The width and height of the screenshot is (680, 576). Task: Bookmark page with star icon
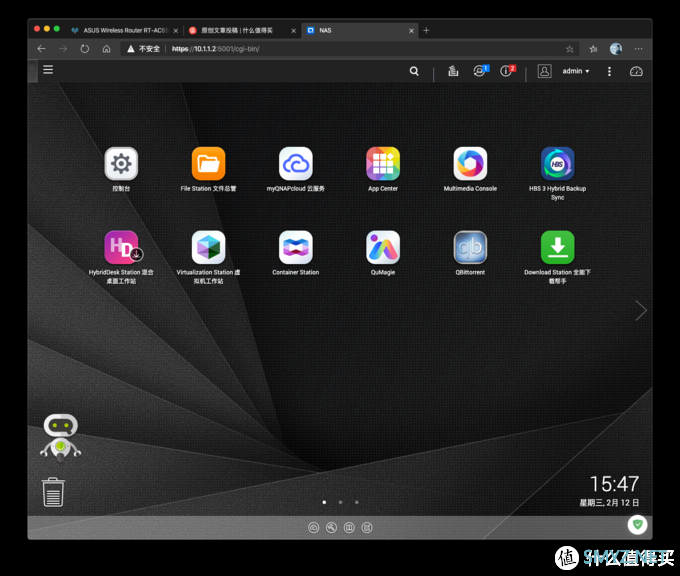570,49
